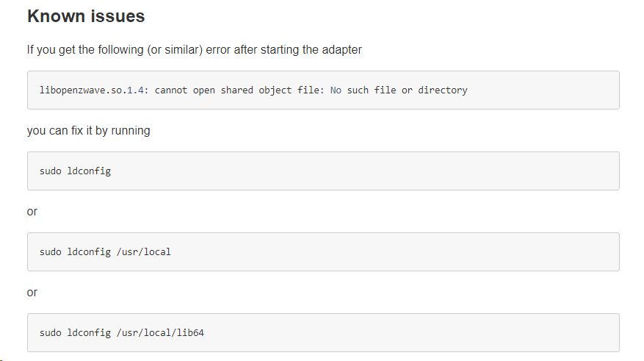Viewport: 644px width, 361px height.
Task: Click 'ldconfig' in the last code block
Action: click(x=89, y=332)
